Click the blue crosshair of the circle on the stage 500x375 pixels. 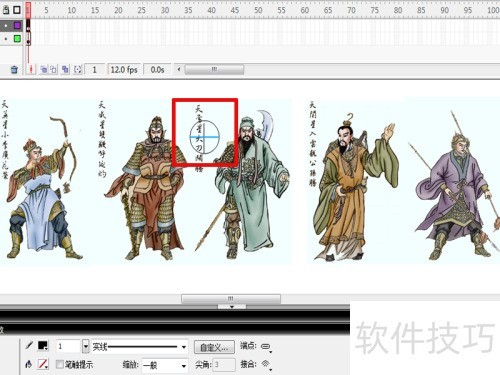pos(204,137)
